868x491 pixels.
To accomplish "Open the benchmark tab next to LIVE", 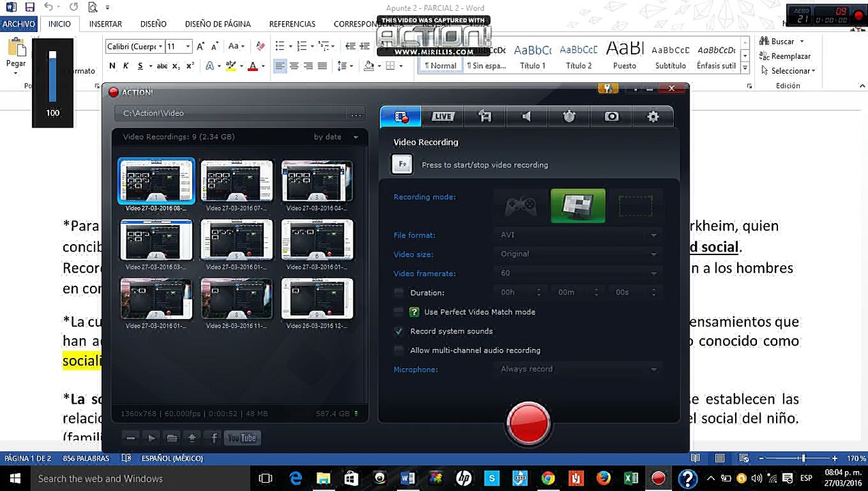I will pyautogui.click(x=484, y=117).
